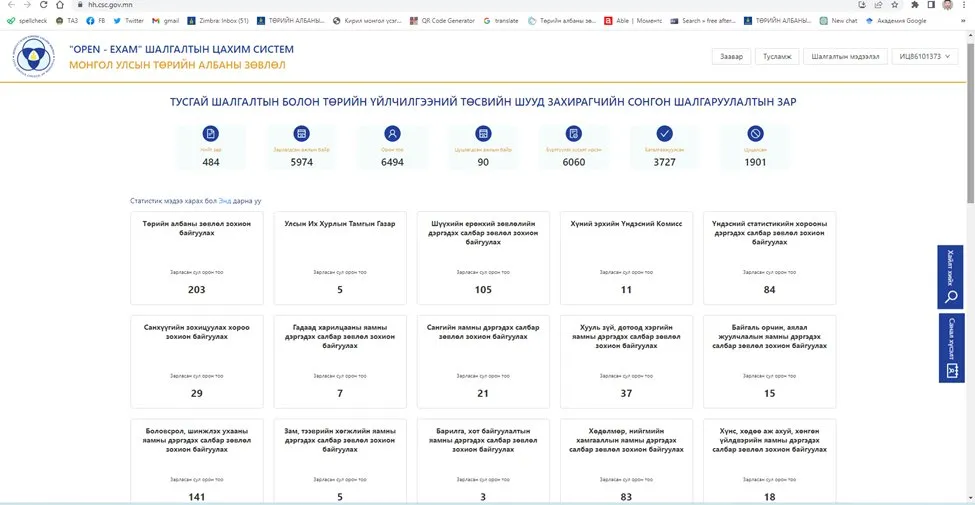The image size is (975, 505).
Task: Open the browser extensions puzzle icon
Action: pos(915,4)
